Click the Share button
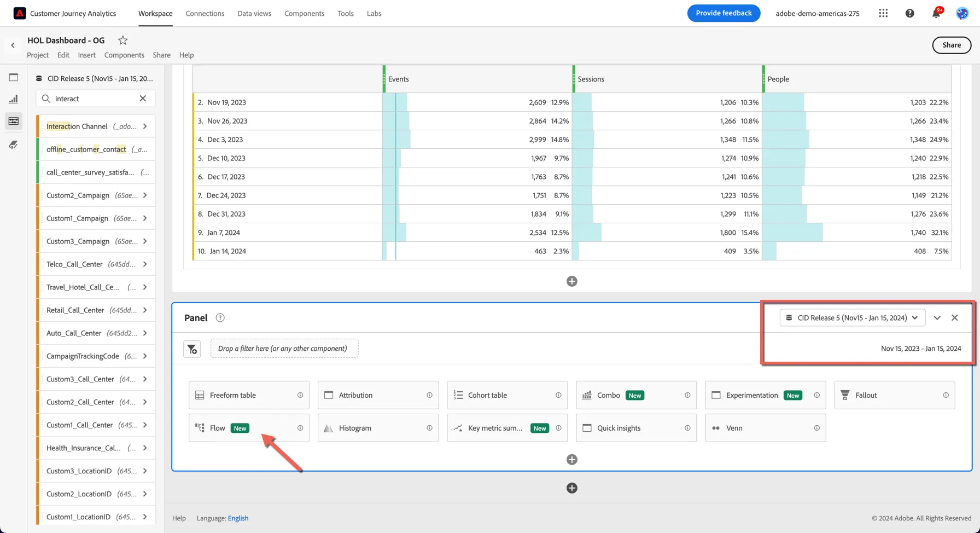This screenshot has height=533, width=980. click(x=952, y=45)
